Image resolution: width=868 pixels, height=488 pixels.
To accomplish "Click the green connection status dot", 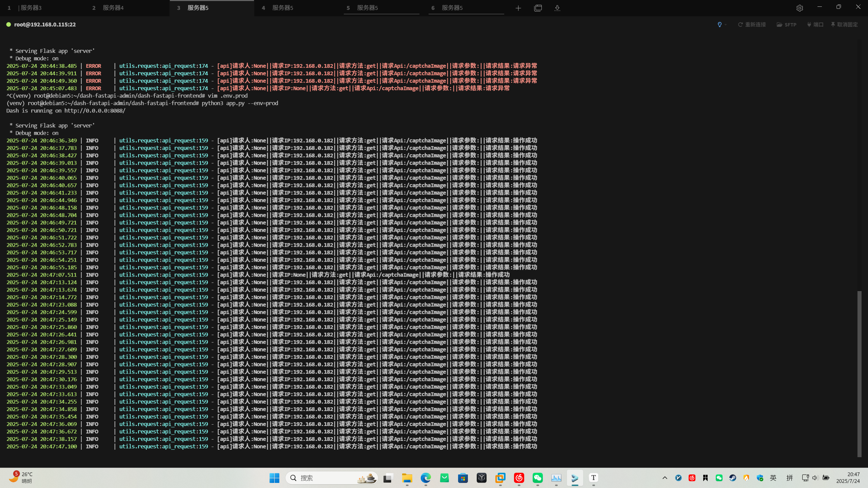I will pyautogui.click(x=8, y=24).
